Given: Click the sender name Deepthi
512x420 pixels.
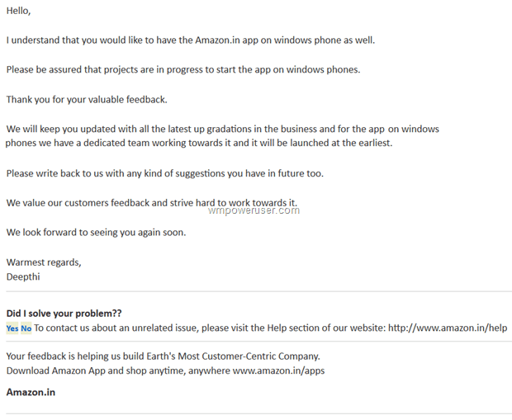Looking at the screenshot, I should point(23,276).
